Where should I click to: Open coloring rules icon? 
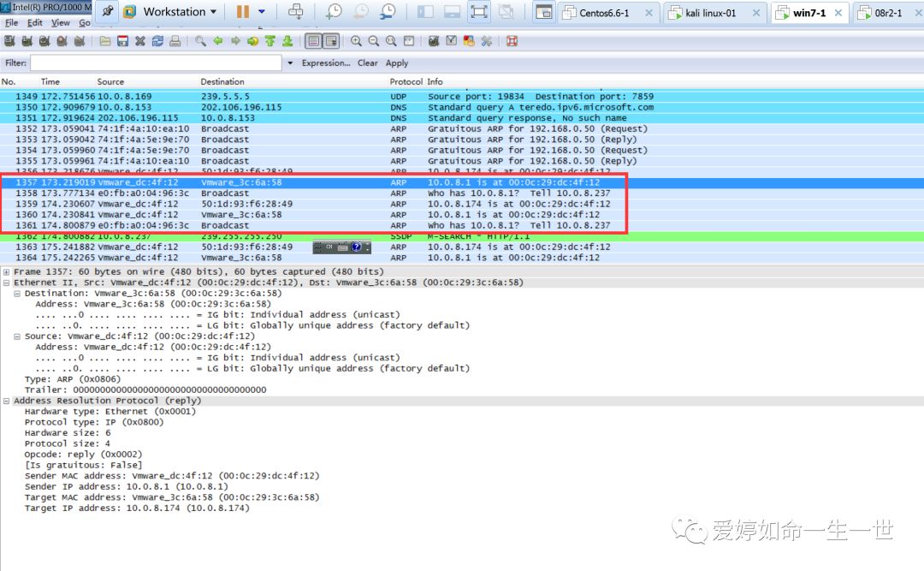(x=469, y=41)
